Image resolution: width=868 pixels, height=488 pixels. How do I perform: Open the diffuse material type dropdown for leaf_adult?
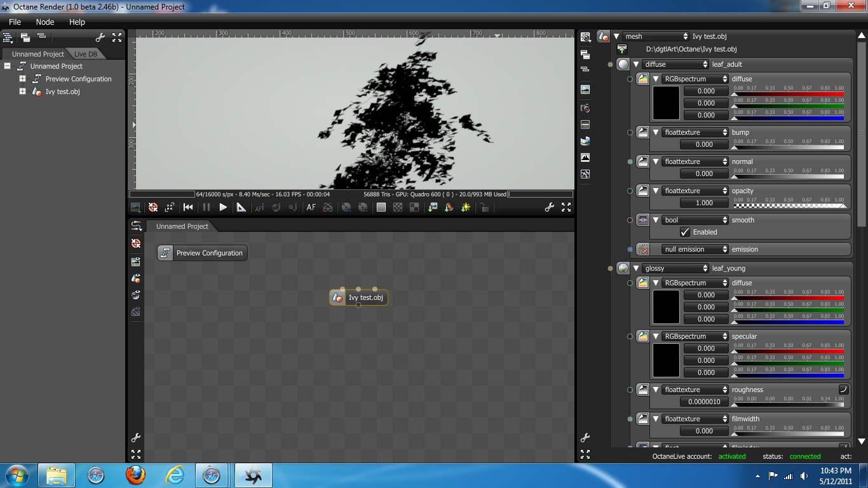click(x=675, y=64)
